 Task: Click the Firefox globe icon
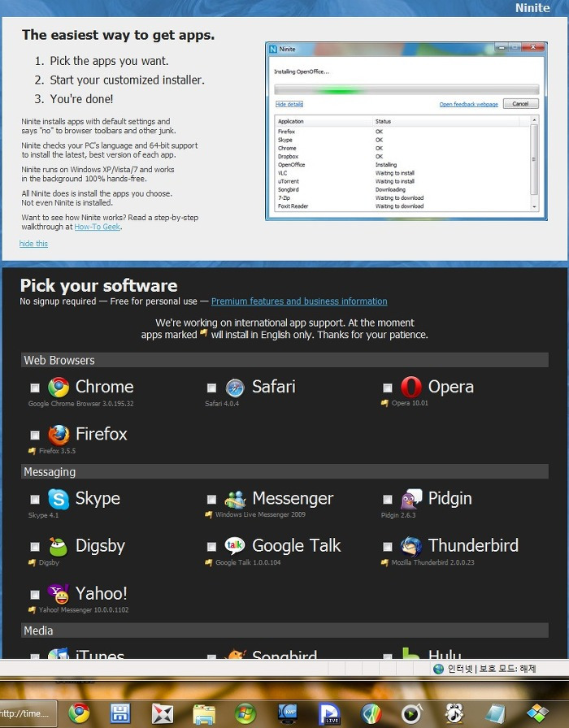[x=59, y=435]
